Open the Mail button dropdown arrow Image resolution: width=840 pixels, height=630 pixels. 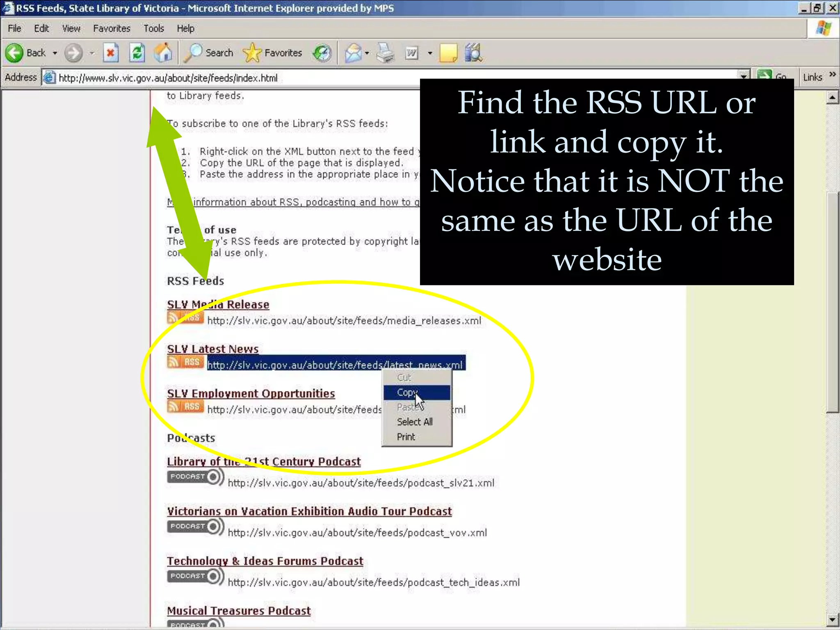367,53
